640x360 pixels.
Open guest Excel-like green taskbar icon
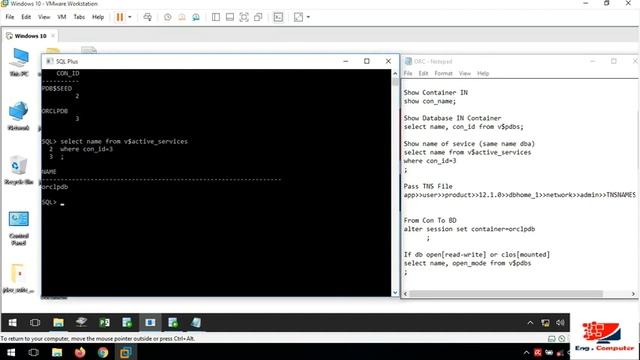(104, 323)
